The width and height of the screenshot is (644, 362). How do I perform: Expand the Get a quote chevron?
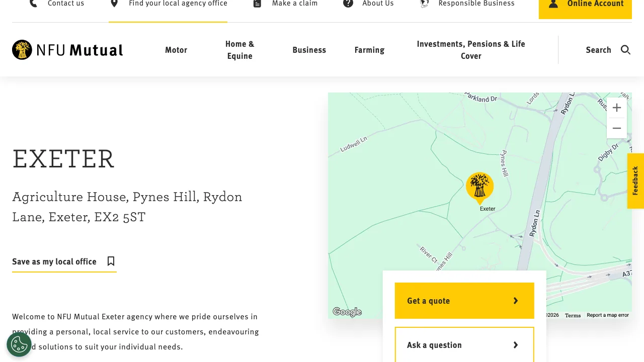point(515,301)
